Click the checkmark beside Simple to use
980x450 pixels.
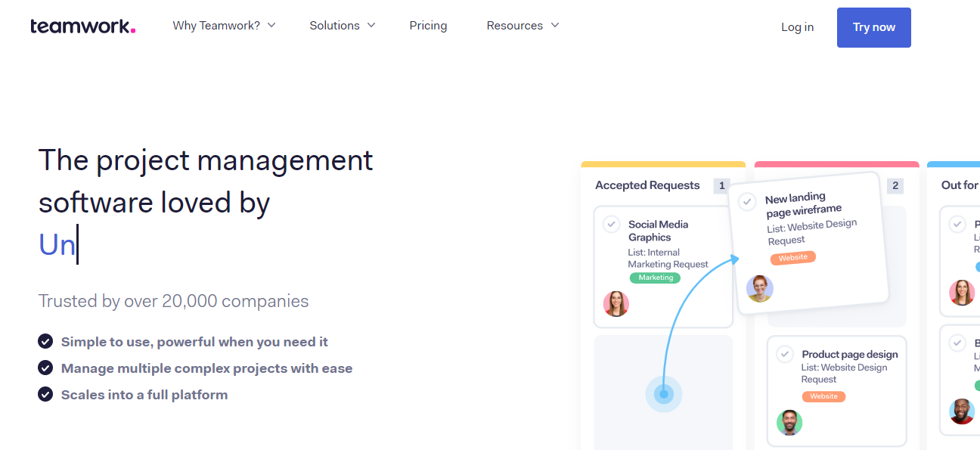[x=45, y=342]
